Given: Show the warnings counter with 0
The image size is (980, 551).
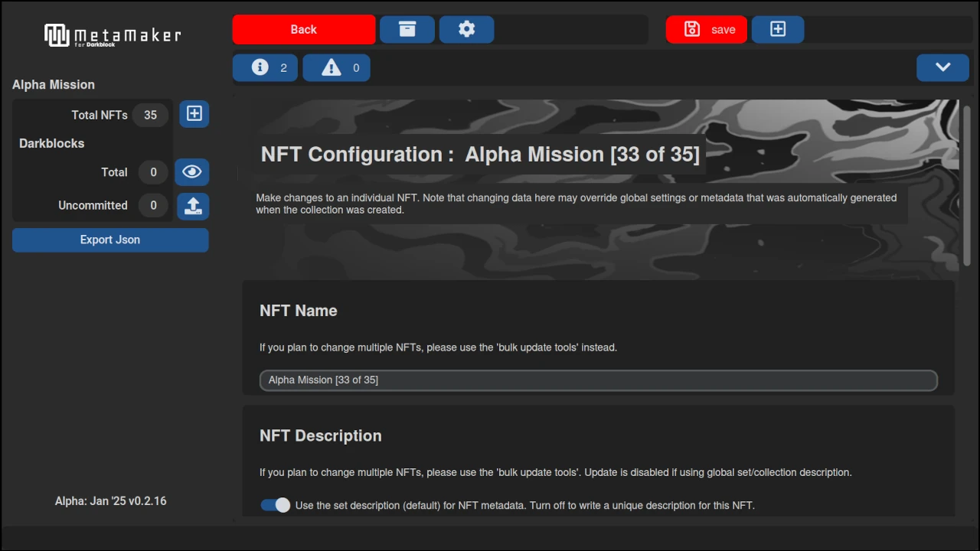Looking at the screenshot, I should 337,67.
